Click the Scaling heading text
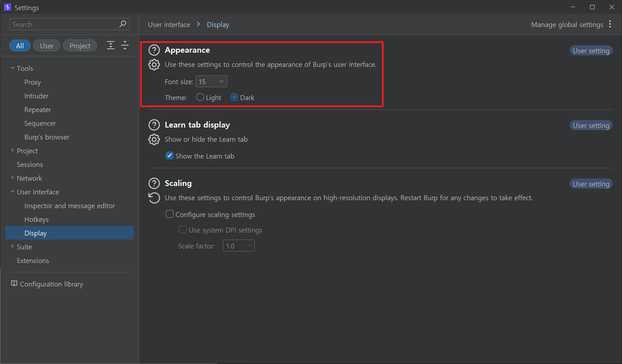The height and width of the screenshot is (364, 622). [178, 183]
